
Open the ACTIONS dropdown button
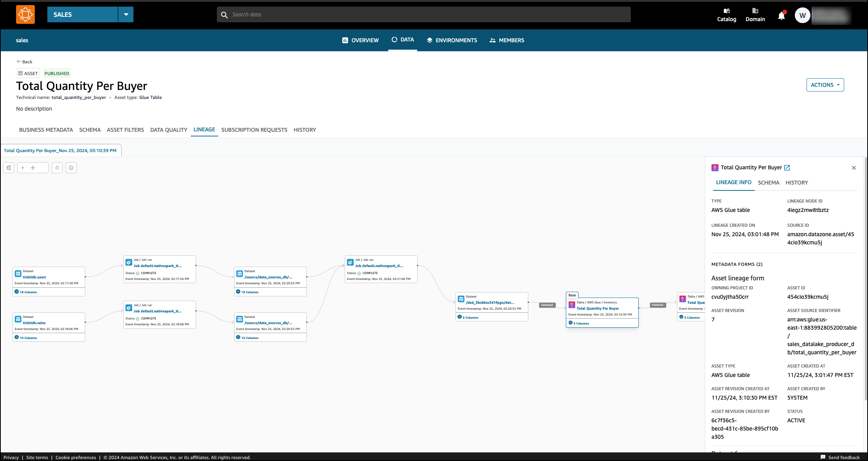click(825, 85)
